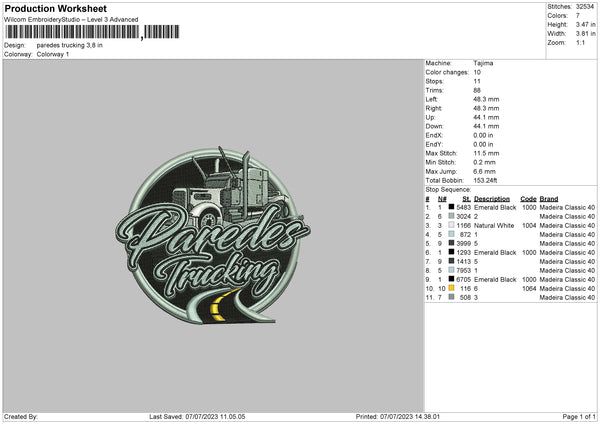Click the "EndX:" label

434,135
